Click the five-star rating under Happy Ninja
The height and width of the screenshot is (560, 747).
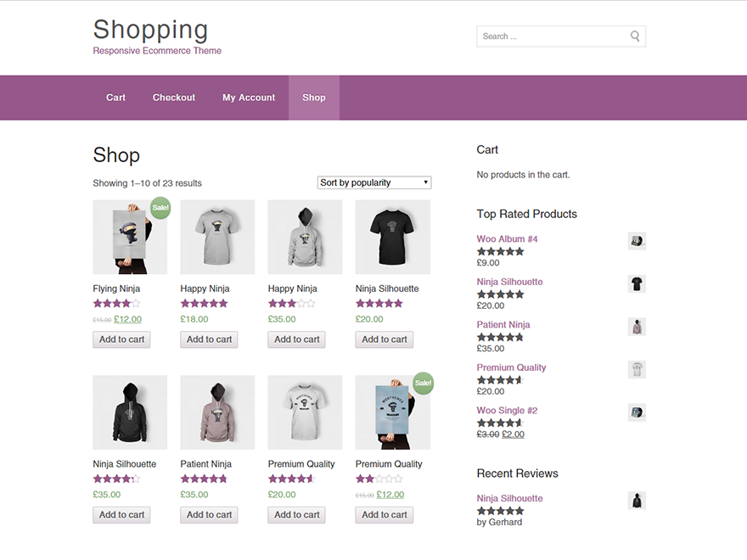(x=204, y=302)
